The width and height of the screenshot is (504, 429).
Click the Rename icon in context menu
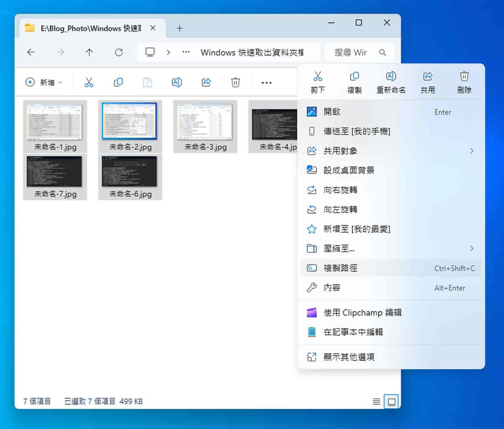(391, 77)
